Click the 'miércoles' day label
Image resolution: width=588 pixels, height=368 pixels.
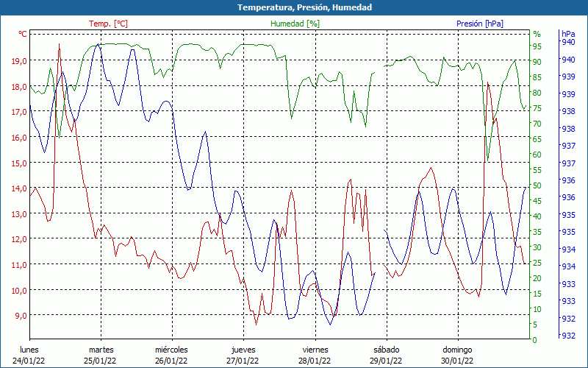point(171,350)
